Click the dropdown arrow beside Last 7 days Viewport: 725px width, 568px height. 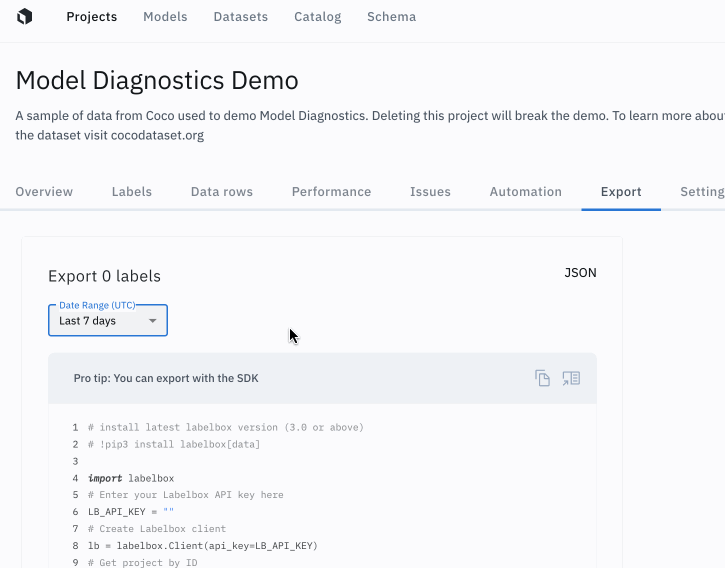pos(153,321)
